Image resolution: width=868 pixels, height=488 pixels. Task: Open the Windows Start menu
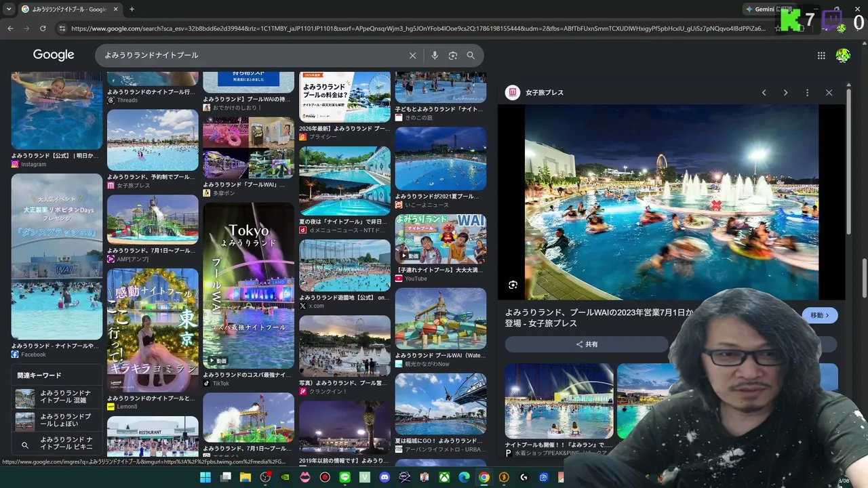click(205, 477)
